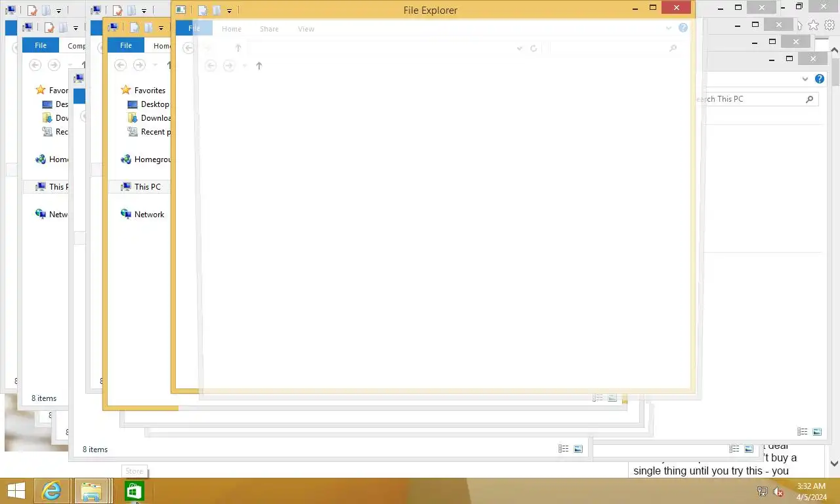The height and width of the screenshot is (504, 840).
Task: Switch to details view, bottom-right status bar
Action: point(802,432)
